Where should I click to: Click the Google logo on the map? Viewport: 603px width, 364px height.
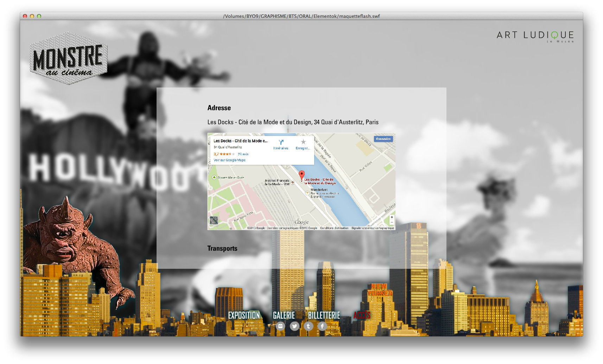301,222
